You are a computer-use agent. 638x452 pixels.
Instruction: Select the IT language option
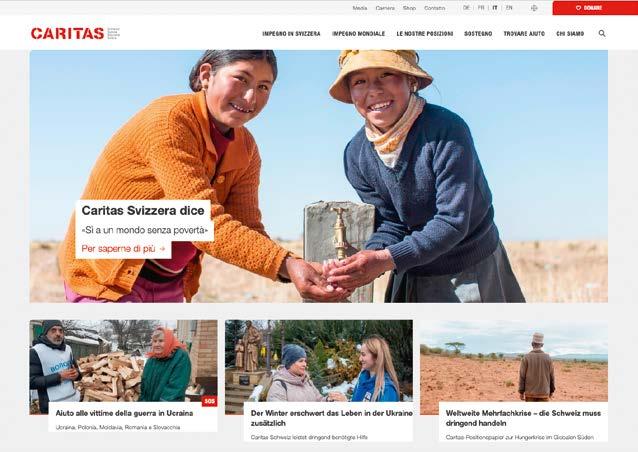(x=495, y=8)
